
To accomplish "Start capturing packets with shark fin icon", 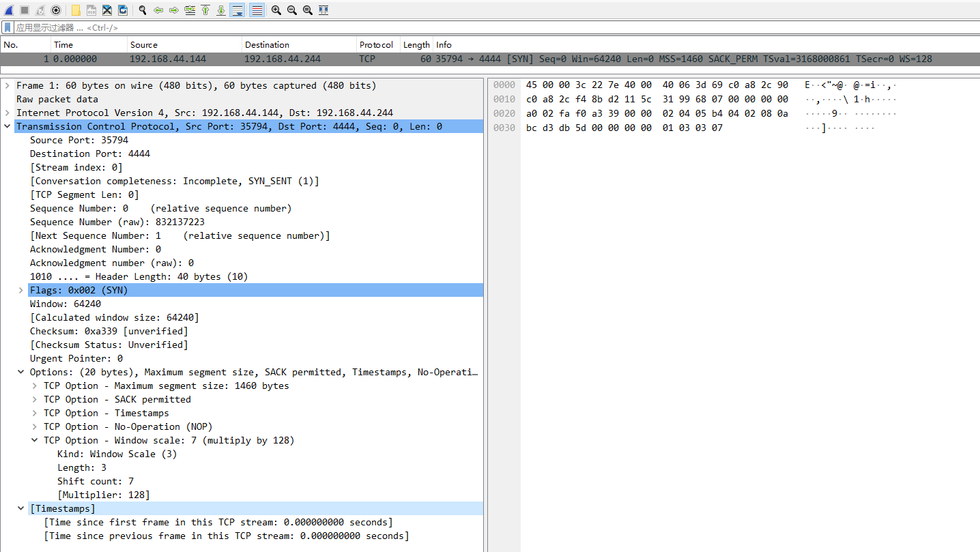I will 10,10.
